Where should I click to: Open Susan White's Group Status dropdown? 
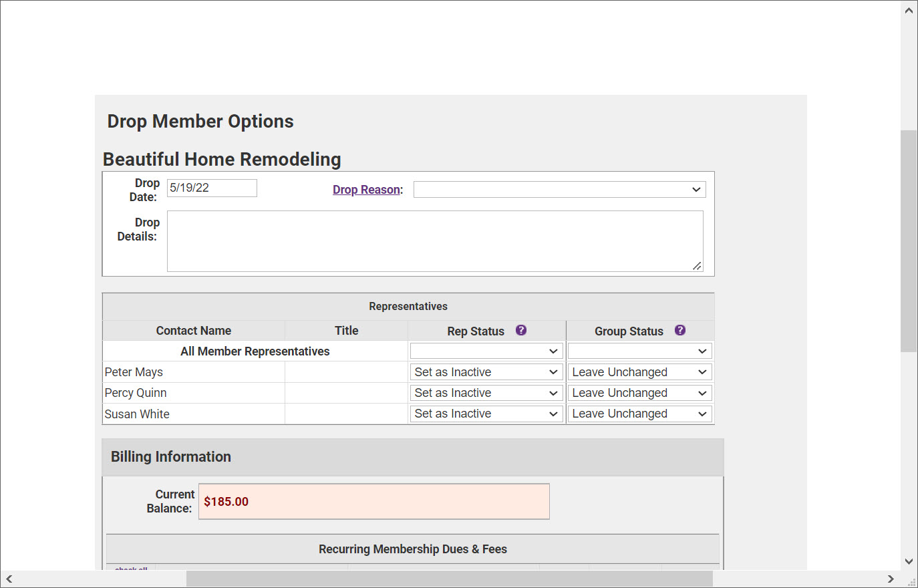(639, 414)
